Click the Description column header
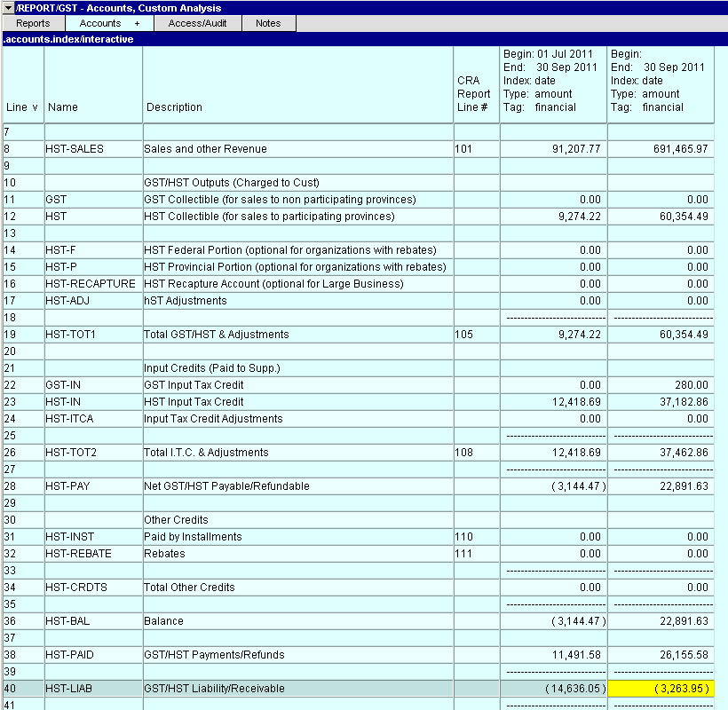This screenshot has width=728, height=710. pyautogui.click(x=174, y=107)
